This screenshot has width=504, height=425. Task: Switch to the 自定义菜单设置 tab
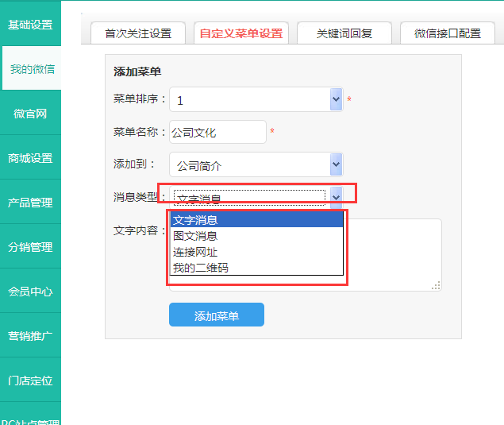click(x=240, y=33)
